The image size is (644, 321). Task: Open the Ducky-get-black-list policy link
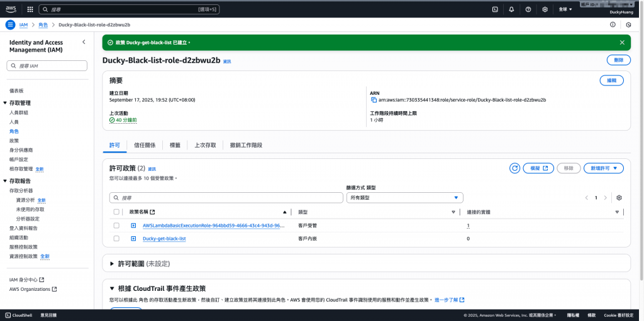pyautogui.click(x=164, y=239)
